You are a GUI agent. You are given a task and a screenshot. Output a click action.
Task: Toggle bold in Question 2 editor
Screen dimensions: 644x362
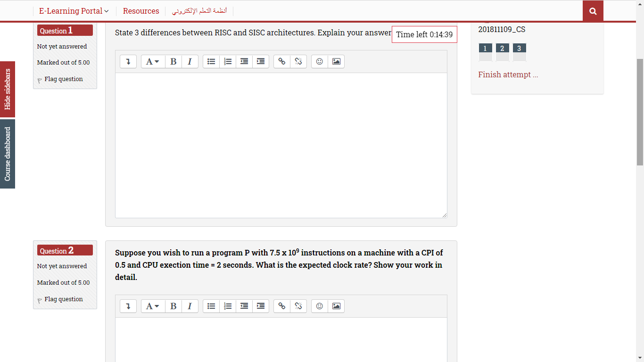(173, 306)
